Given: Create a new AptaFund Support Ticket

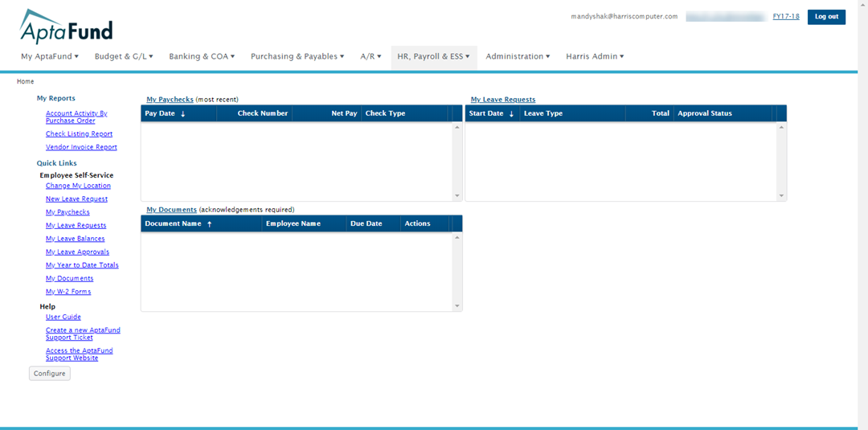Looking at the screenshot, I should [83, 334].
